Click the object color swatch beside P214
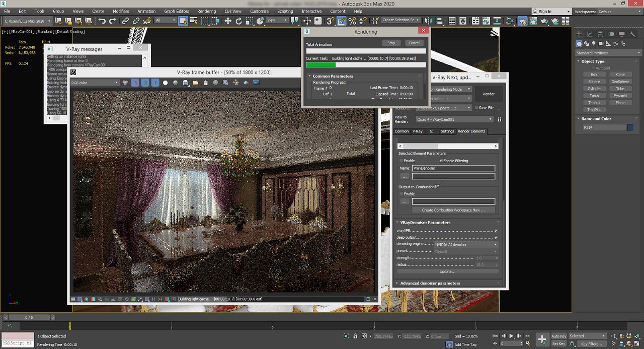 630,128
